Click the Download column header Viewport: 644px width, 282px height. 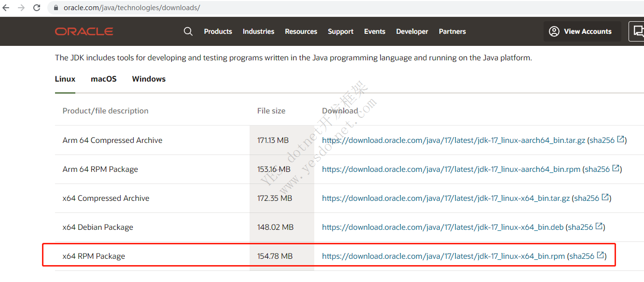[x=340, y=111]
